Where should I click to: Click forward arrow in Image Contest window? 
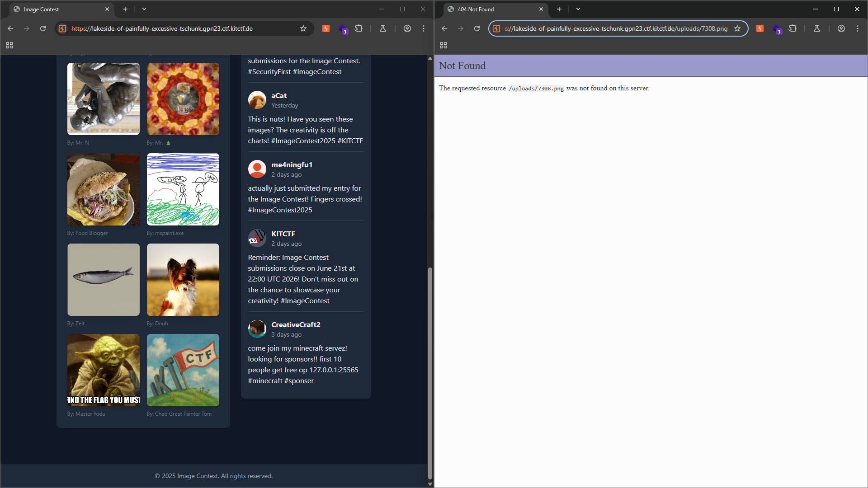click(x=27, y=28)
